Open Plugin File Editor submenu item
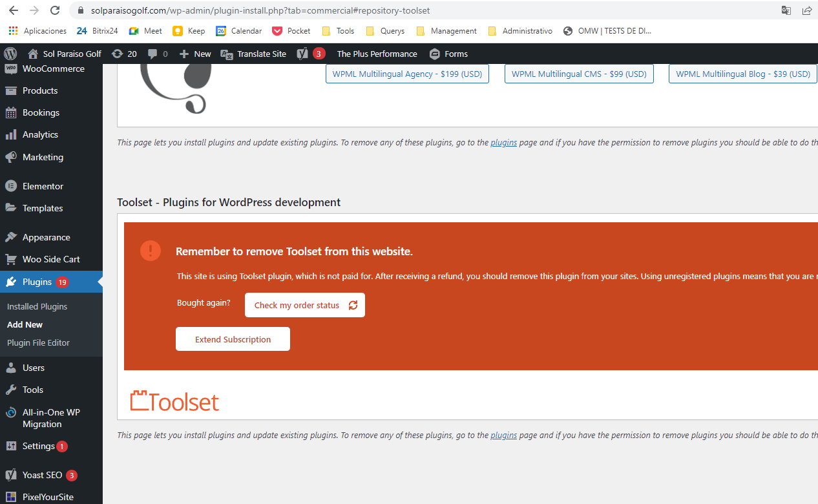Screen dimensions: 818x504 tap(38, 342)
